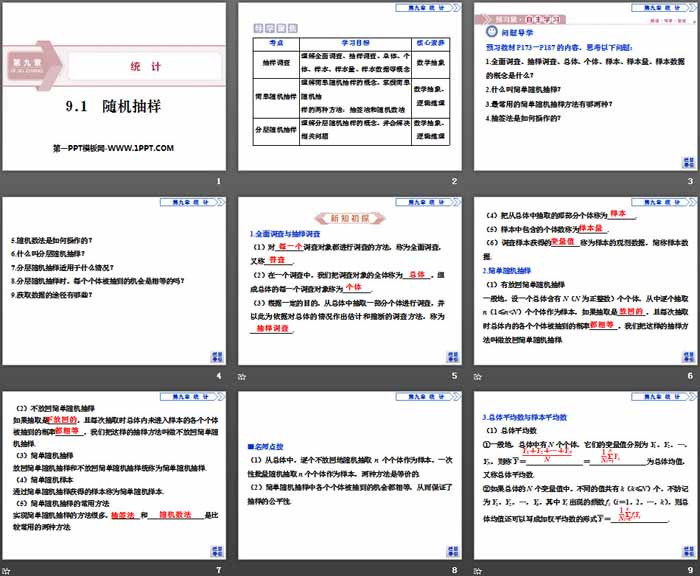Open the WWW.1PPT.COM link on slide 1
The height and width of the screenshot is (576, 700).
click(x=113, y=148)
